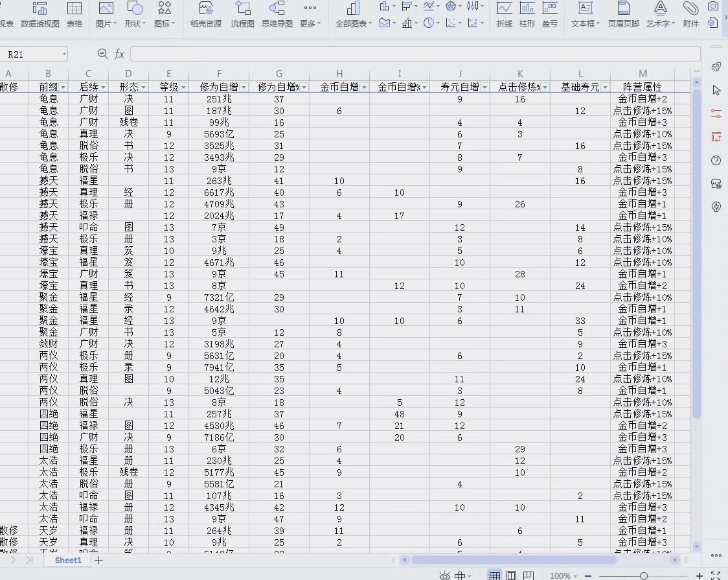Click the horizontal scrollbar thumb
The height and width of the screenshot is (580, 728).
[x=514, y=560]
